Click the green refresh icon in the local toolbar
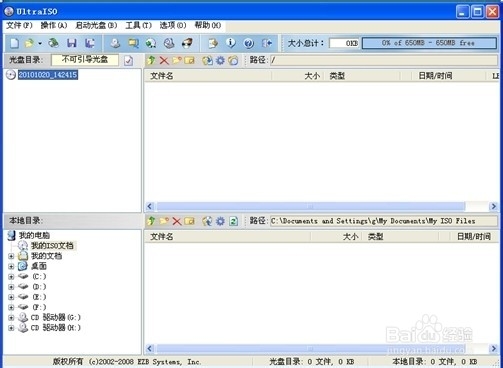Viewport: 503px width, 368px height. [x=233, y=221]
